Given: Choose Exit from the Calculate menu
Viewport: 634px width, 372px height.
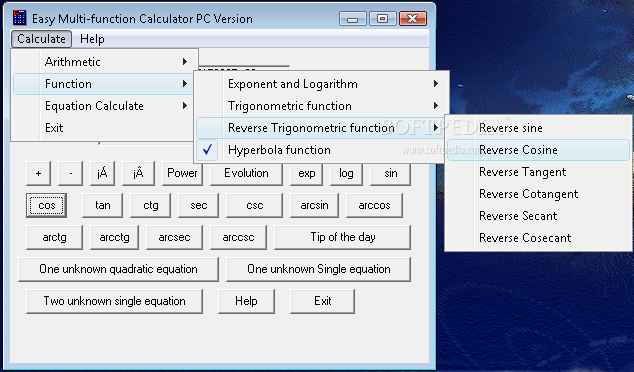Looking at the screenshot, I should pos(104,128).
